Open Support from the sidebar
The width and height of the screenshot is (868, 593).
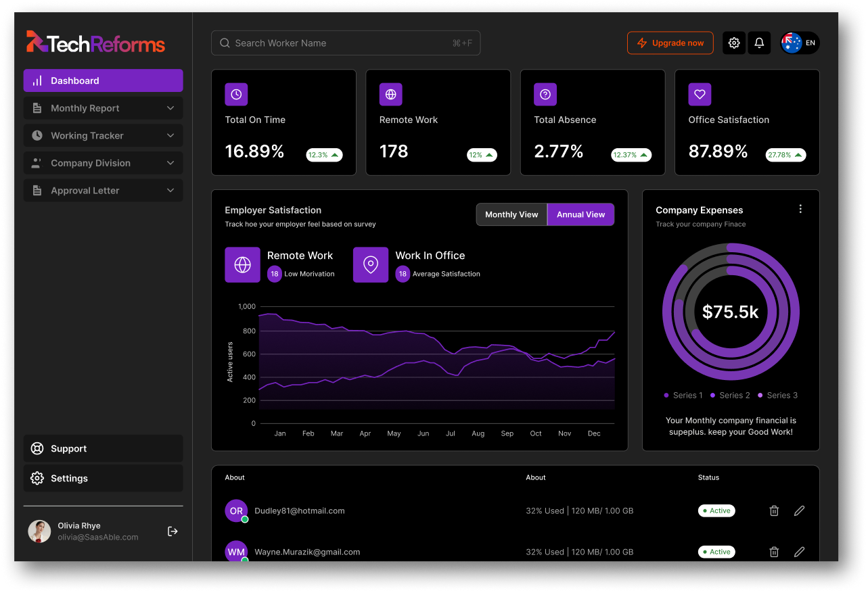(x=103, y=448)
